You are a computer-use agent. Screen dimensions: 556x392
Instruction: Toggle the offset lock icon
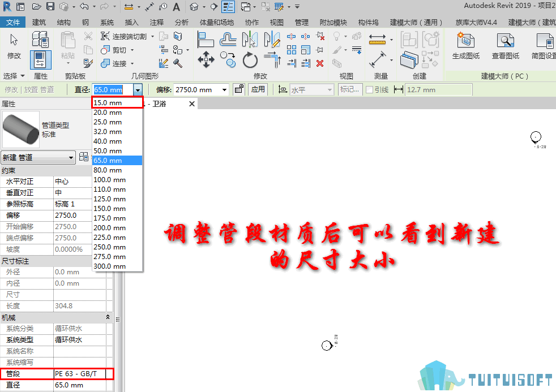click(239, 89)
